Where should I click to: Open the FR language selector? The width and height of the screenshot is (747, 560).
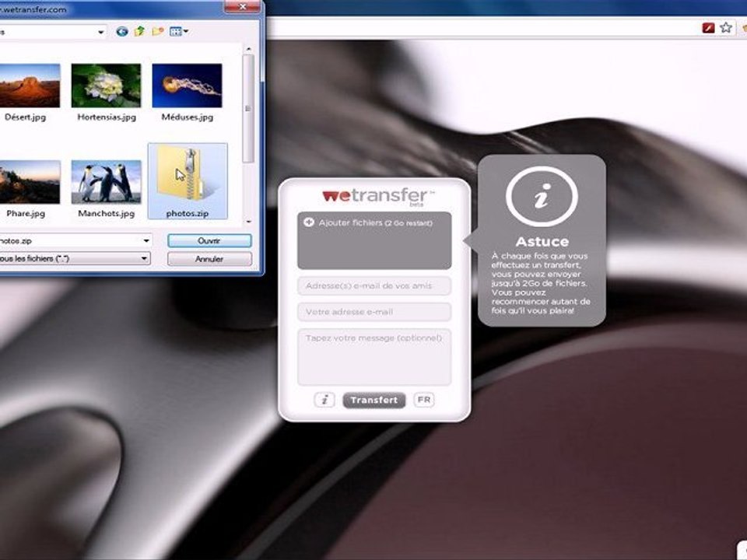(x=424, y=400)
